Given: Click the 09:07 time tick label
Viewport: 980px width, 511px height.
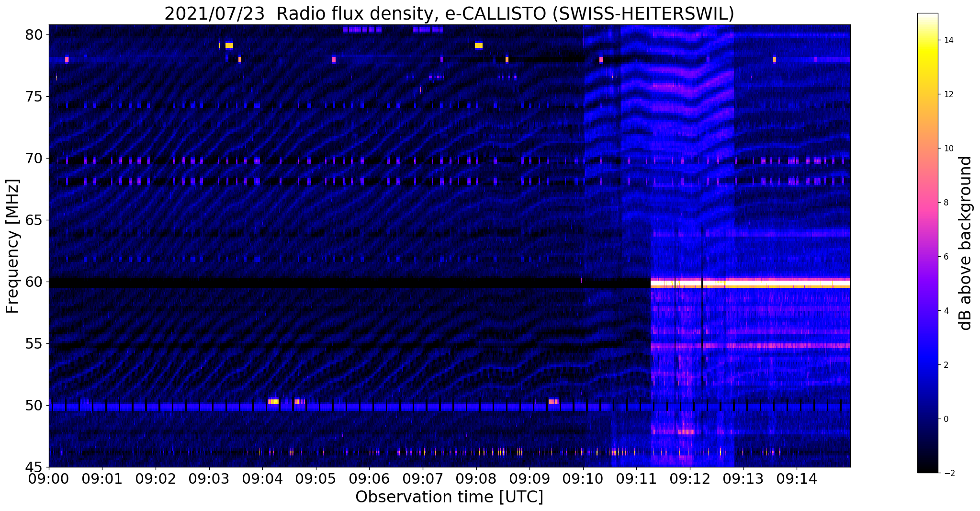Looking at the screenshot, I should click(423, 478).
